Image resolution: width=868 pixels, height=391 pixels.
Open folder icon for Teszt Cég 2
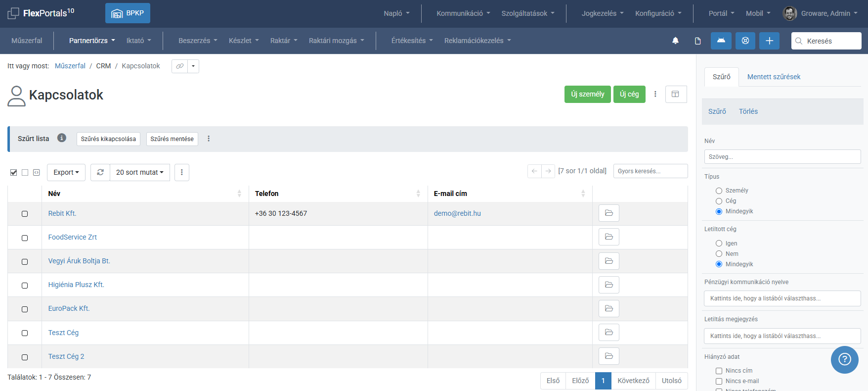[609, 356]
